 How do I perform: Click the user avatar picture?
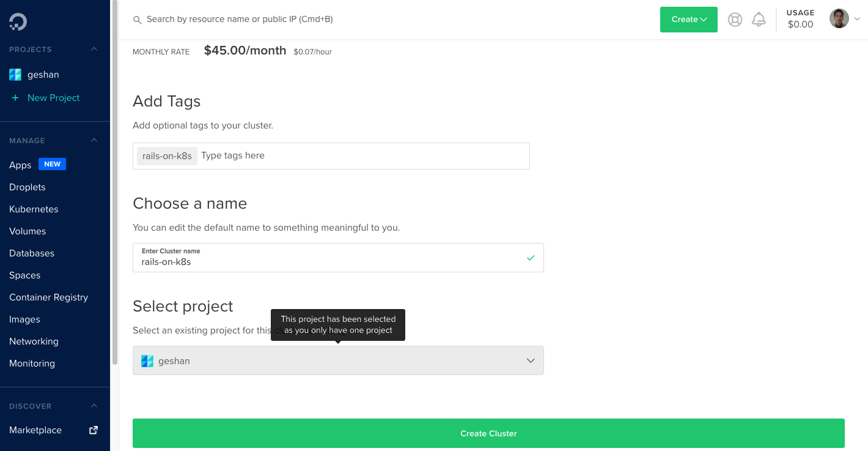(839, 18)
